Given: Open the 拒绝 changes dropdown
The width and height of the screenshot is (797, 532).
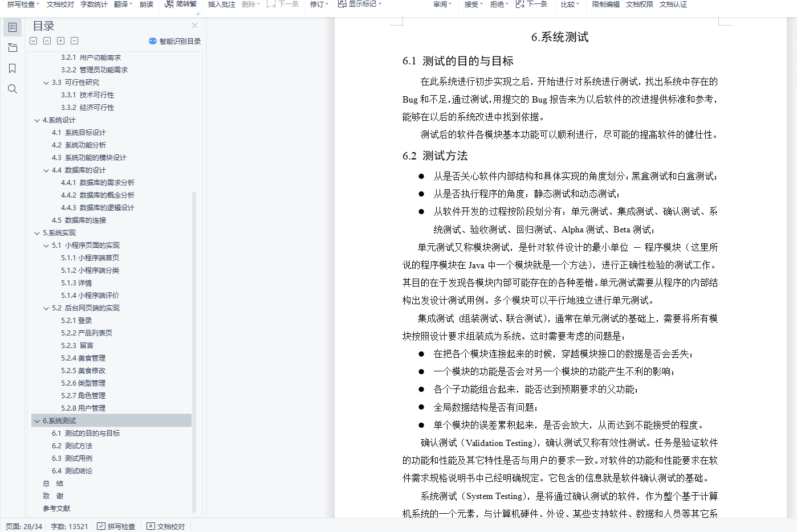Looking at the screenshot, I should pyautogui.click(x=499, y=4).
